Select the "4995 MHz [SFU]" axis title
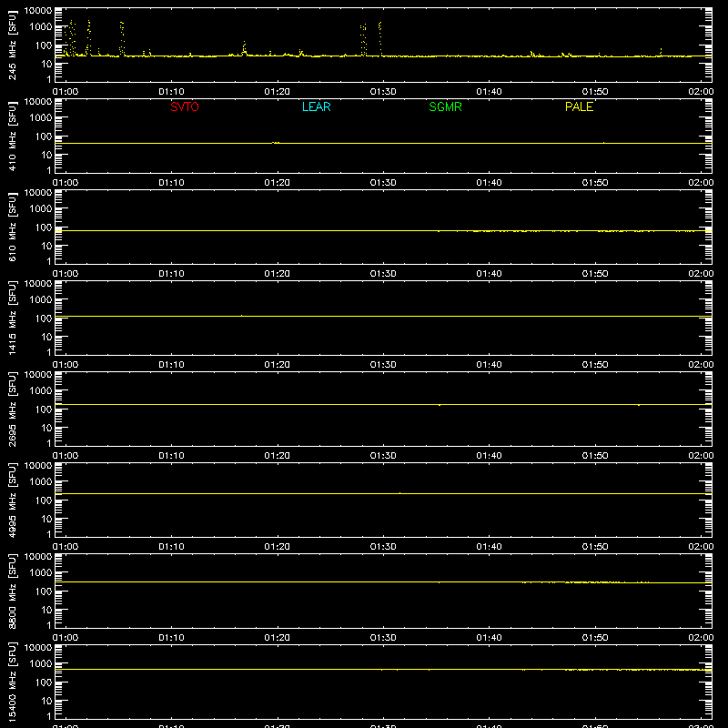 pos(13,500)
